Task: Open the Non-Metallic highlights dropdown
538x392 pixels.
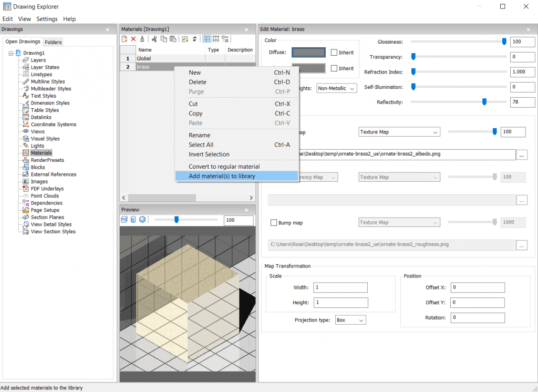Action: pos(337,88)
